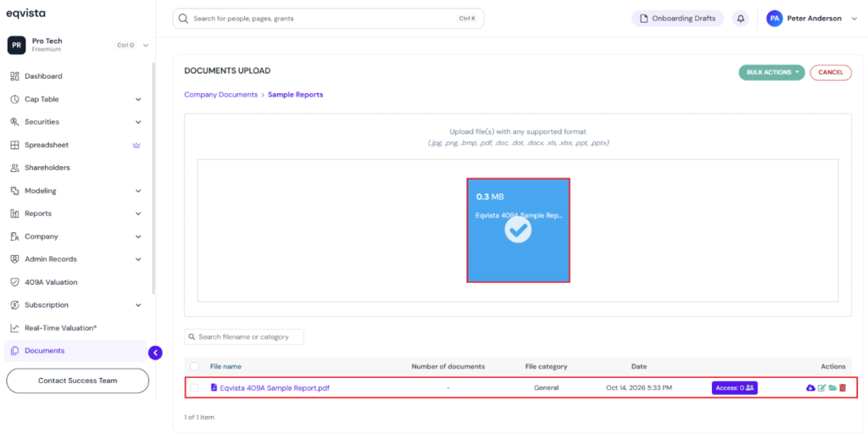Click the sidebar scrollbar
Screen dimensions: 868x439
coord(153,177)
